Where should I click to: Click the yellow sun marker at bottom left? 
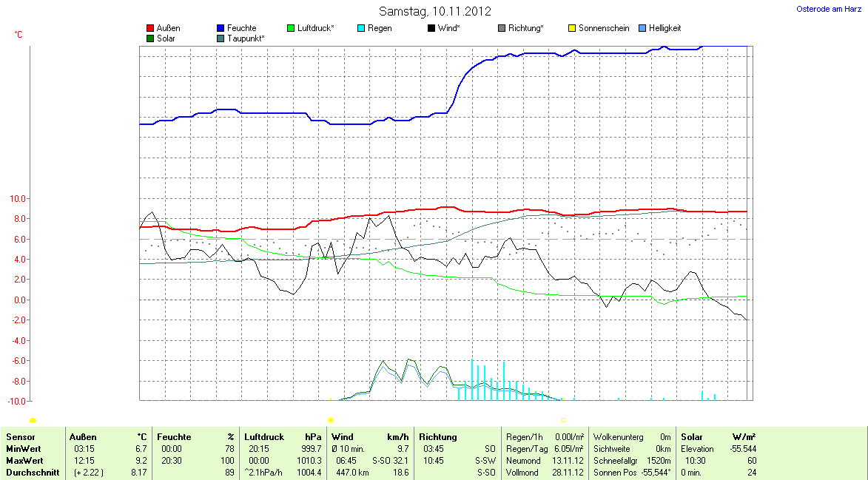(33, 421)
